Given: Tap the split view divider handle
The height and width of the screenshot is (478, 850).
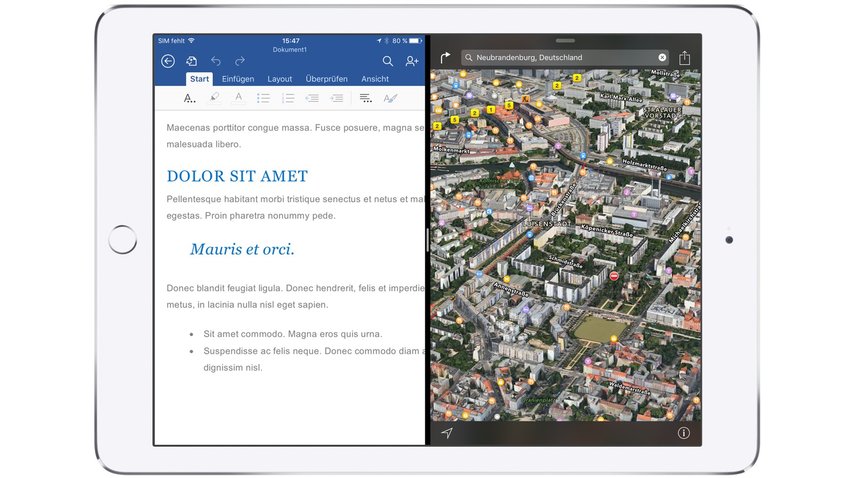Looking at the screenshot, I should 428,240.
